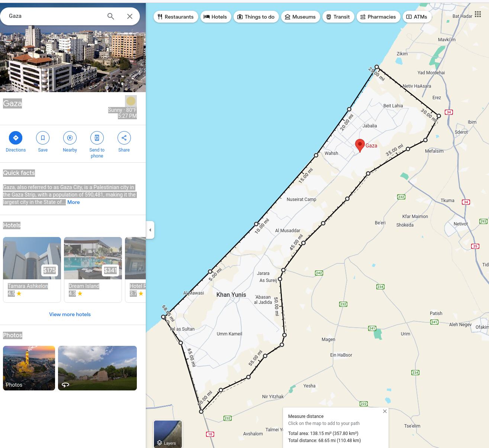Click the weather Sunny 80°F info
The width and height of the screenshot is (489, 448).
coord(122,110)
